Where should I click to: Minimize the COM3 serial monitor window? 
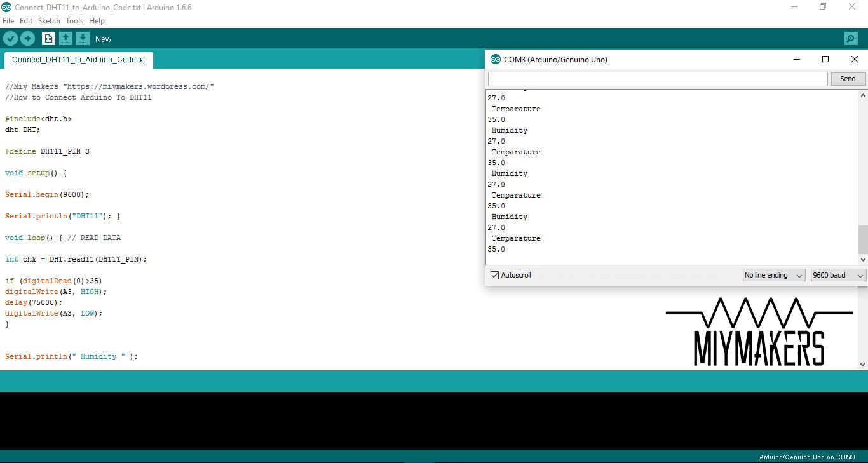pyautogui.click(x=797, y=59)
